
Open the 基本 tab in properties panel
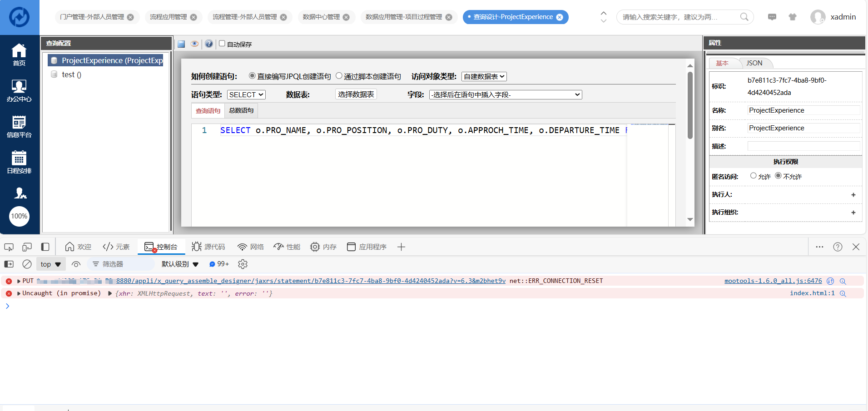coord(722,63)
